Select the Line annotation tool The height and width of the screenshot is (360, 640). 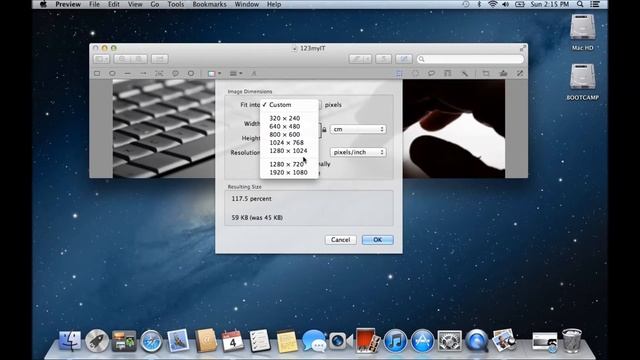[128, 73]
